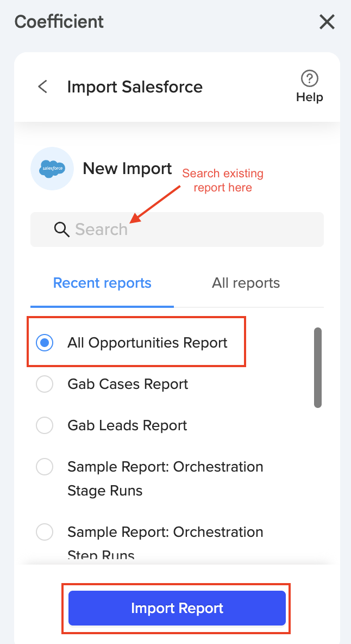Click the New Import heading text
The image size is (351, 644).
(127, 169)
